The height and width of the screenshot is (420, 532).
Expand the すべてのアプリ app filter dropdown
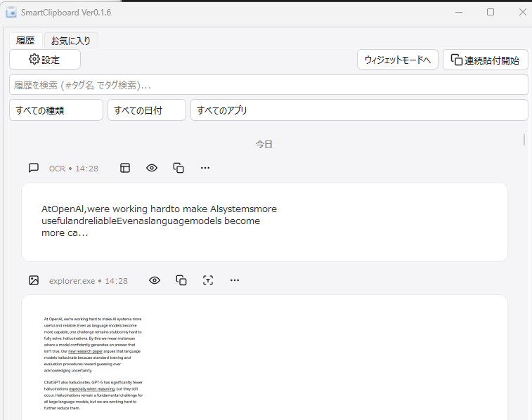(x=358, y=110)
